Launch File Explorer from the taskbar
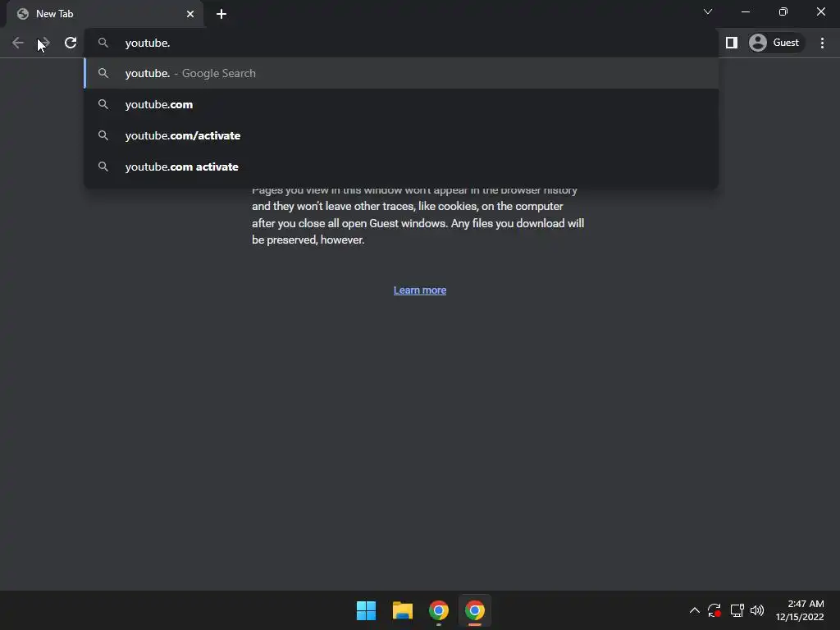Image resolution: width=840 pixels, height=630 pixels. tap(402, 610)
